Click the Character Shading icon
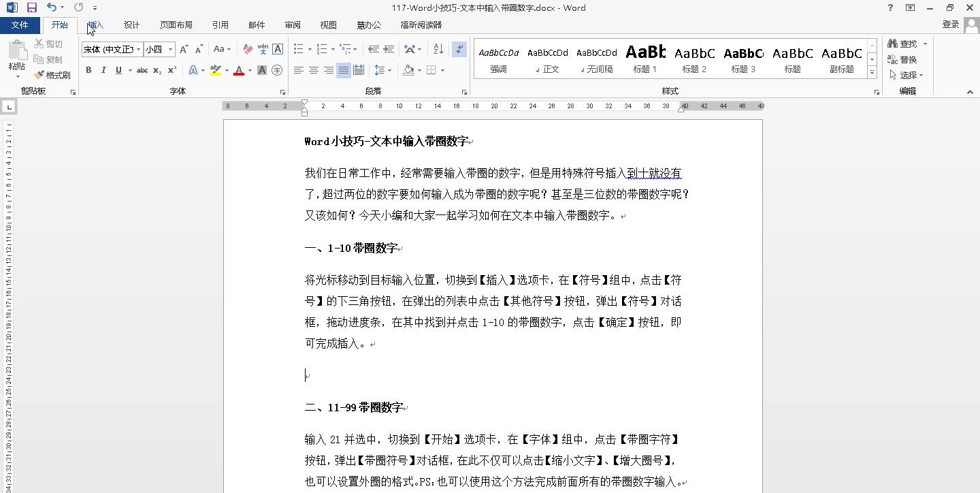 click(262, 70)
